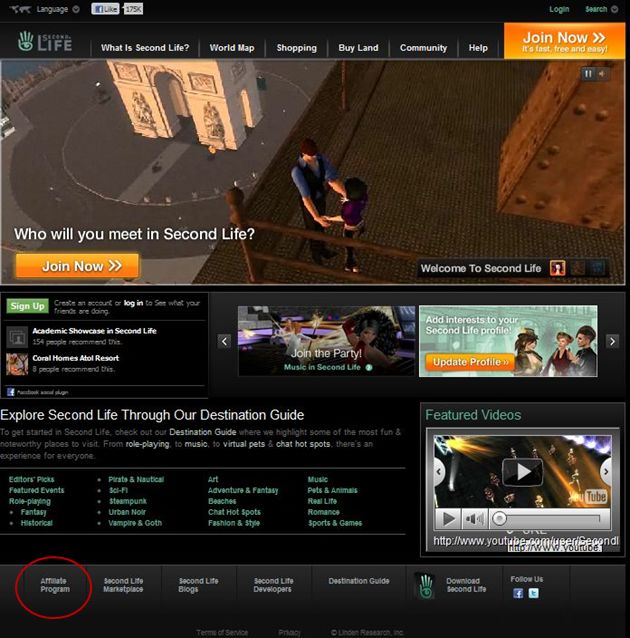This screenshot has height=638, width=630.
Task: Select the first Welcome To Second Life thumbnail
Action: (559, 268)
